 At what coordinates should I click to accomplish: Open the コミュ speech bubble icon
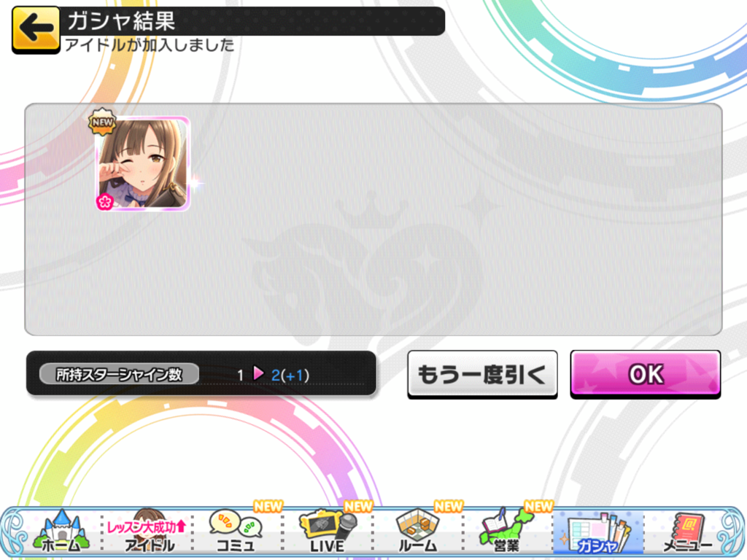236,532
